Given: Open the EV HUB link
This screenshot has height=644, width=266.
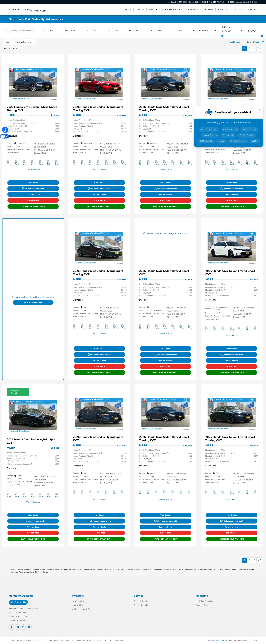Looking at the screenshot, I should (239, 10).
